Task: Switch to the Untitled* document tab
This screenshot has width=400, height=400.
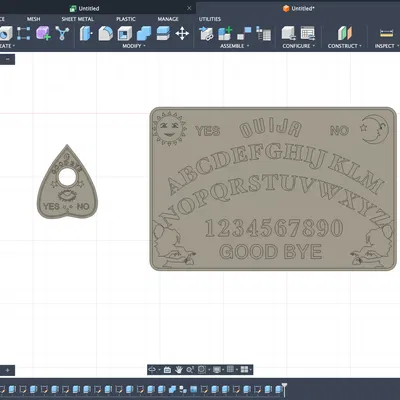Action: [298, 8]
